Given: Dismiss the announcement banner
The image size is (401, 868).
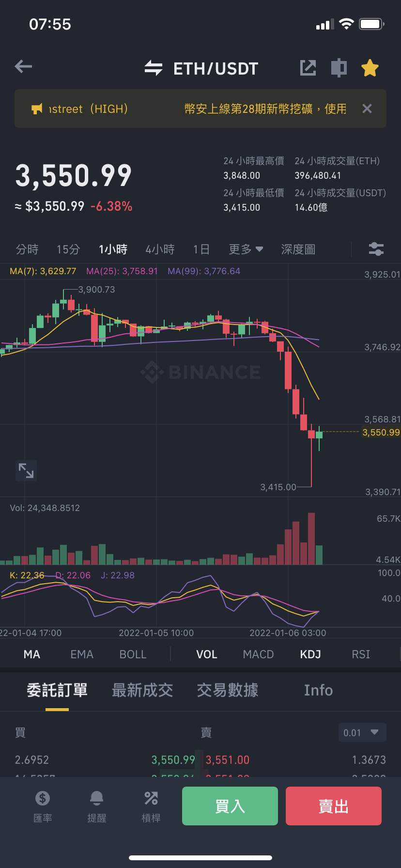Looking at the screenshot, I should tap(367, 108).
